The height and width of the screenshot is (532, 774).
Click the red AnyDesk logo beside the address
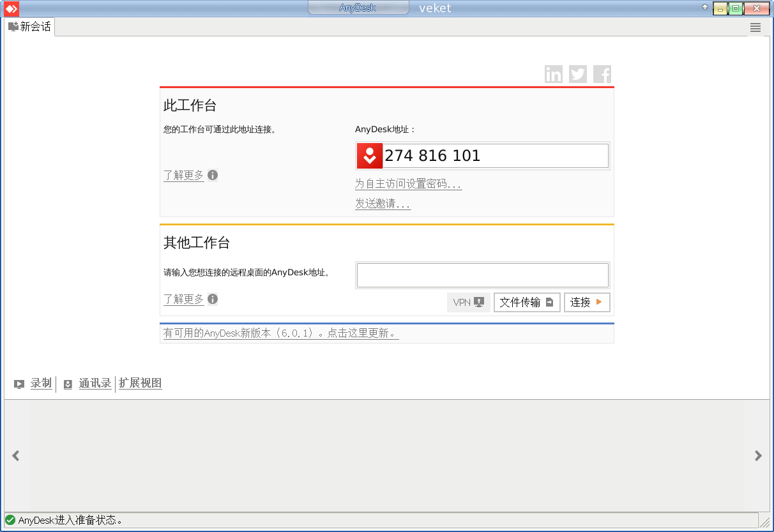pyautogui.click(x=369, y=156)
